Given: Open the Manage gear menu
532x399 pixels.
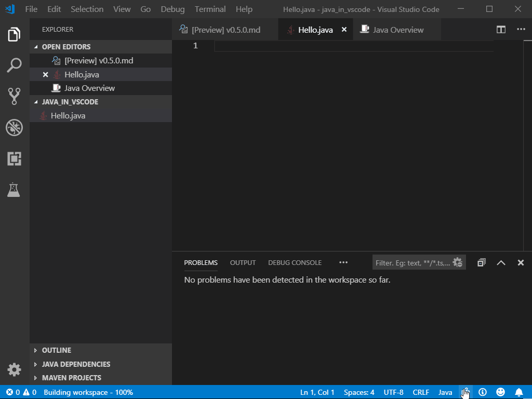Looking at the screenshot, I should pyautogui.click(x=14, y=369).
